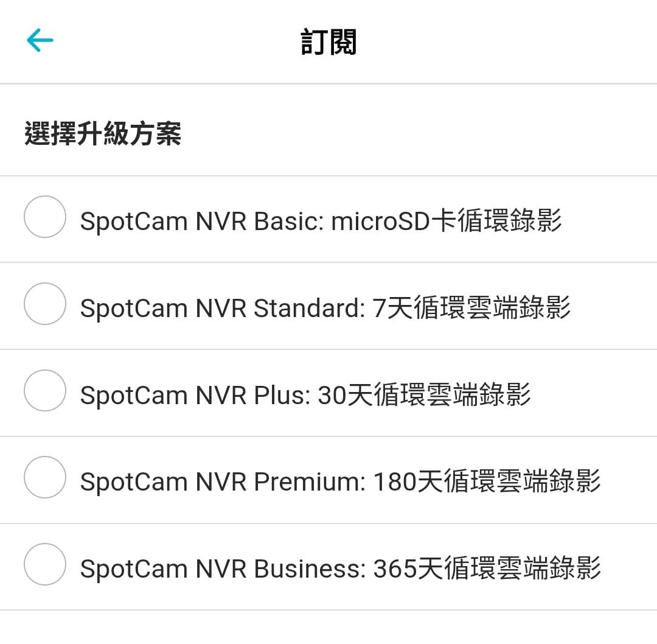Screen dimensions: 657x644
Task: Tap the '180天循環雲端錄影' plan label text
Action: coord(487,481)
